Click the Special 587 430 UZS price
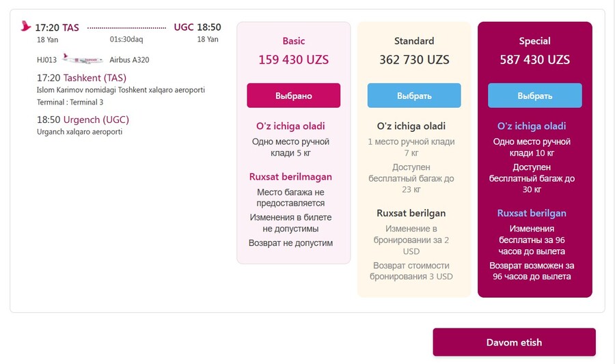 pyautogui.click(x=534, y=59)
